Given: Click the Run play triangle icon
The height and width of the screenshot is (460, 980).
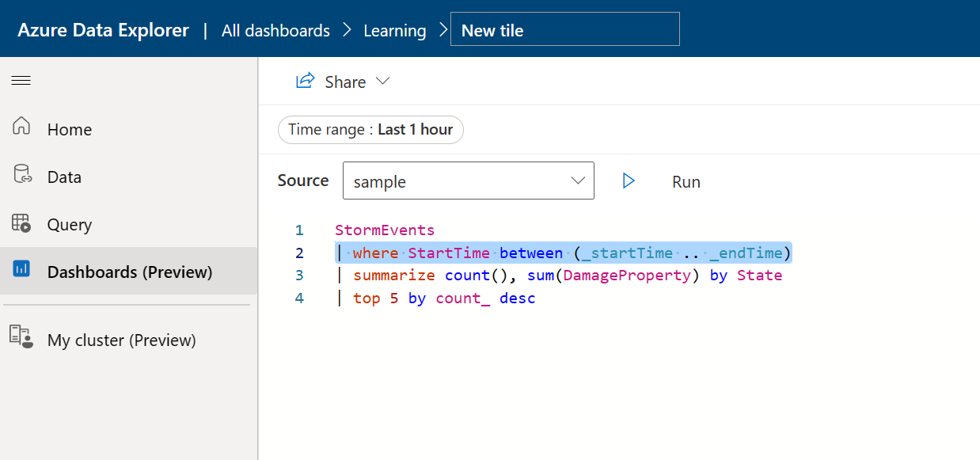Looking at the screenshot, I should click(629, 181).
